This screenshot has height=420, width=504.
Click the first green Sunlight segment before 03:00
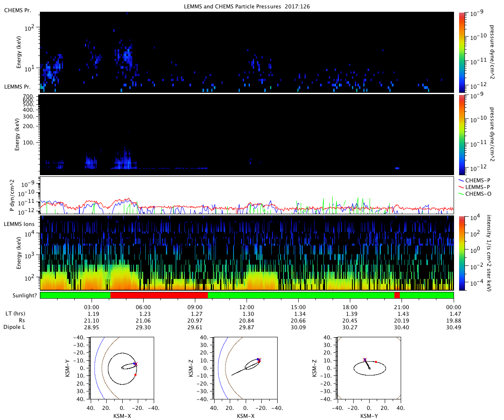pos(75,295)
